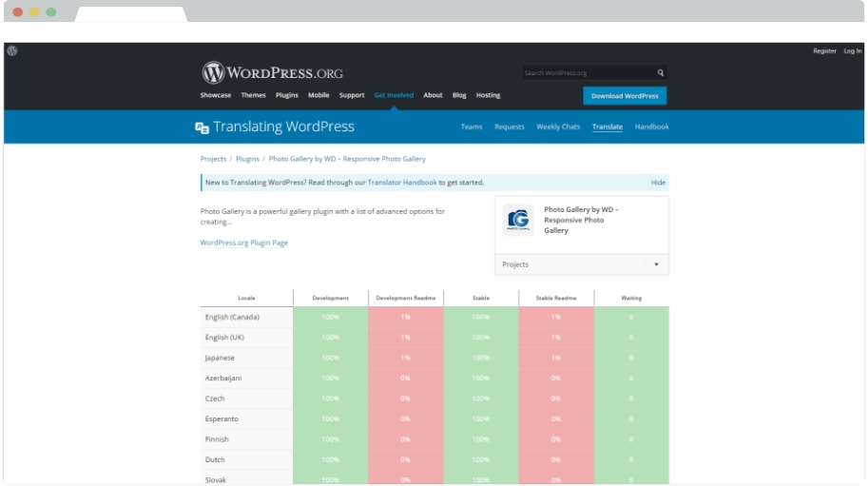Click Finnish Stable Readme 0% cell

pyautogui.click(x=556, y=439)
